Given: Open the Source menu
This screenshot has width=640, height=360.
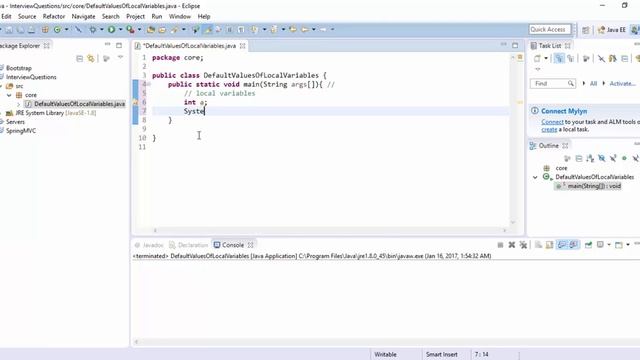Looking at the screenshot, I should click(27, 16).
